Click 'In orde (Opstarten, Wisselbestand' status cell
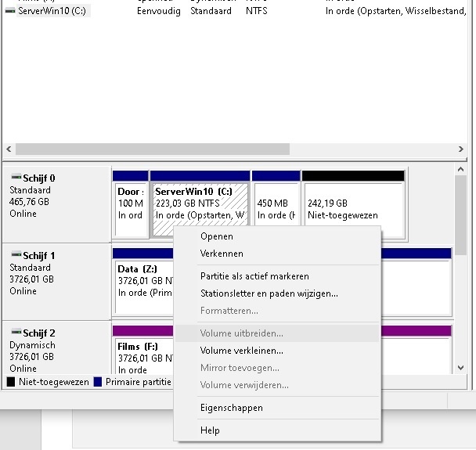The image size is (476, 450). coord(396,11)
